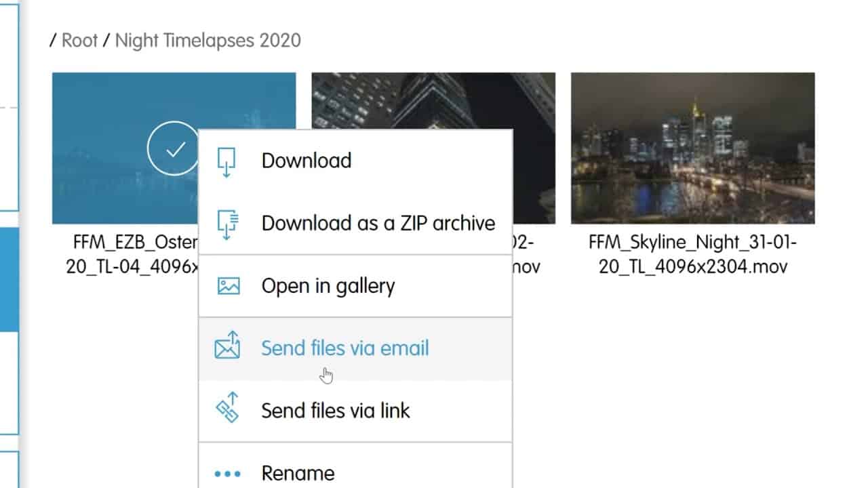Click the three-dot Rename icon
The height and width of the screenshot is (488, 868).
pos(227,473)
